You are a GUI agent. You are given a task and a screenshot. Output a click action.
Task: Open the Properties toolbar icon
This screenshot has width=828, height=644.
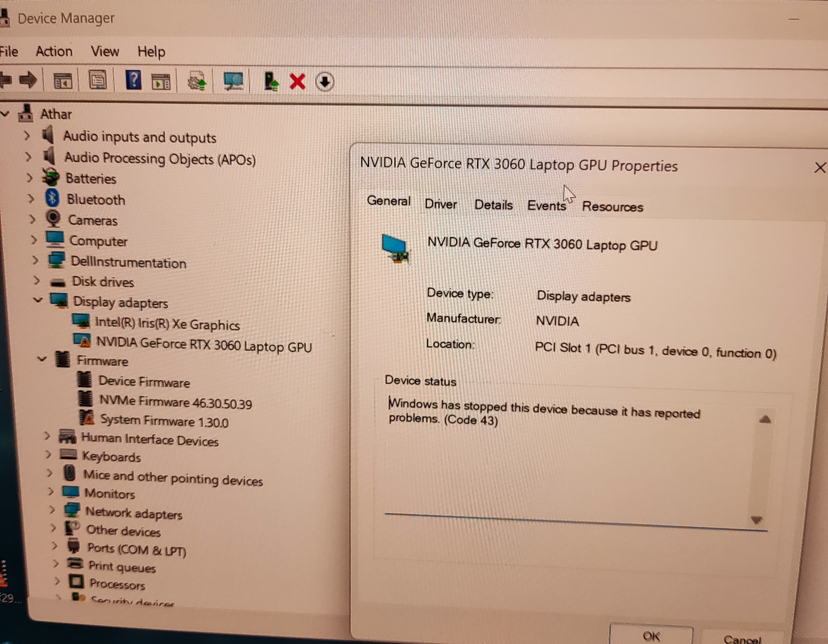pyautogui.click(x=97, y=80)
